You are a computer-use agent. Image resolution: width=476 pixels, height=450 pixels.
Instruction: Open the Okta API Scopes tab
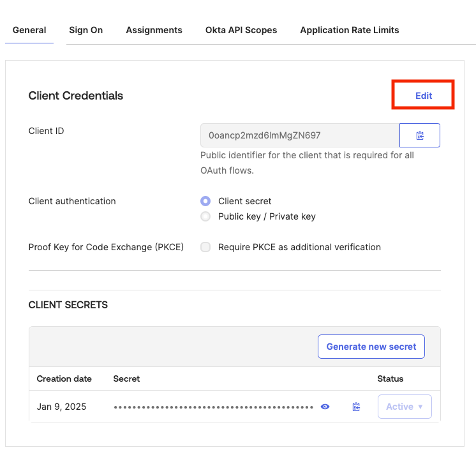[241, 30]
